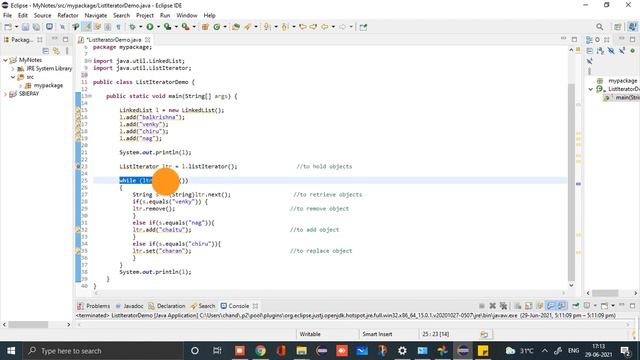The image size is (640, 360).
Task: Click Remove All Terminated Launches icon
Action: [503, 306]
